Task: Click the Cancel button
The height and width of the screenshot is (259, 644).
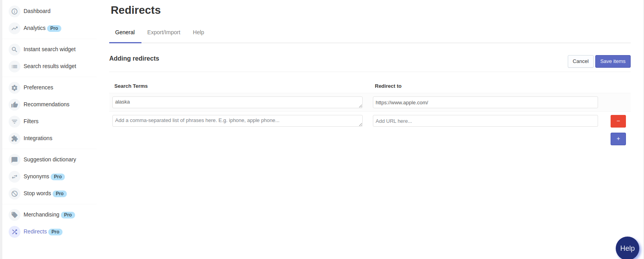Action: tap(580, 61)
